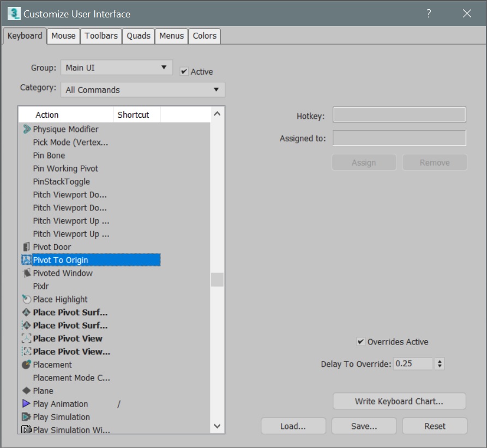Toggle the Active checkbox next to Group
The width and height of the screenshot is (487, 448).
pos(184,71)
